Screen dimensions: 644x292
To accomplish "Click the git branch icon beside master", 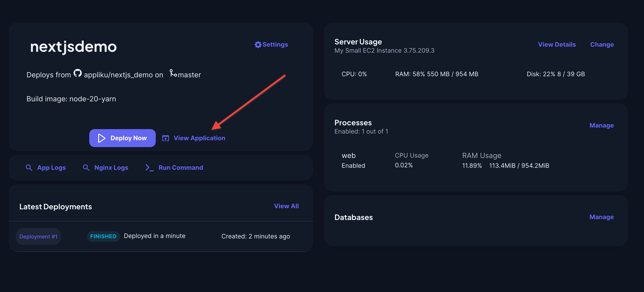I will tap(173, 73).
